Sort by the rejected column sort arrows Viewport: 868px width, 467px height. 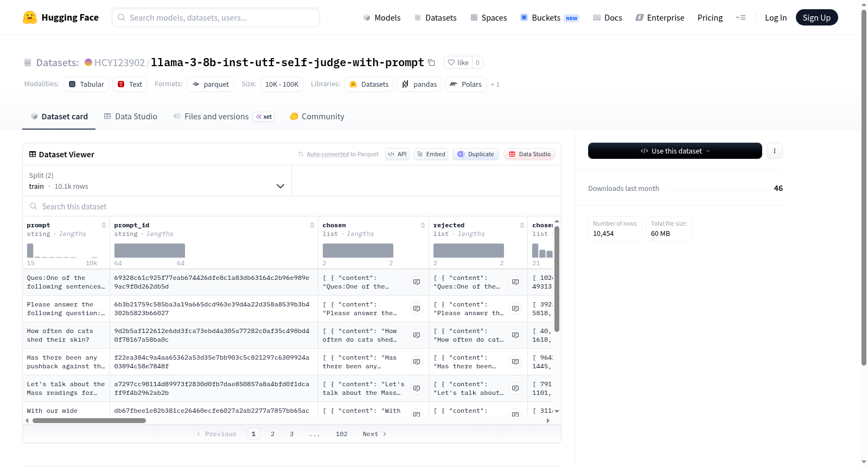pyautogui.click(x=522, y=225)
